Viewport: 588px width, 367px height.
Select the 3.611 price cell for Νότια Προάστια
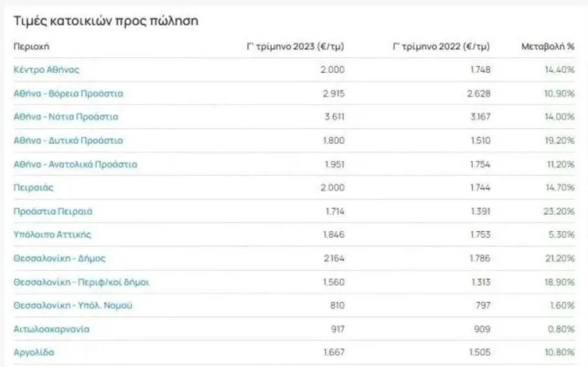click(334, 117)
